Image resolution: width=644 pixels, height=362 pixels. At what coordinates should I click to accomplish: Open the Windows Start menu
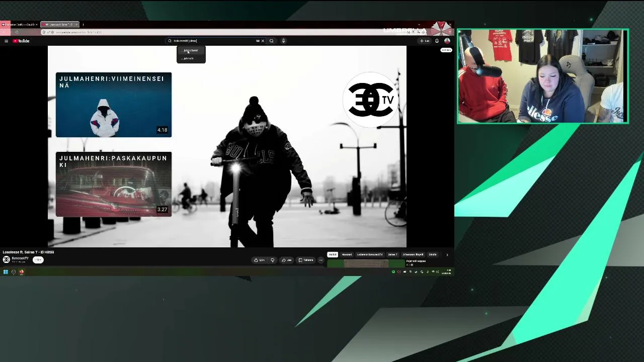(6, 272)
